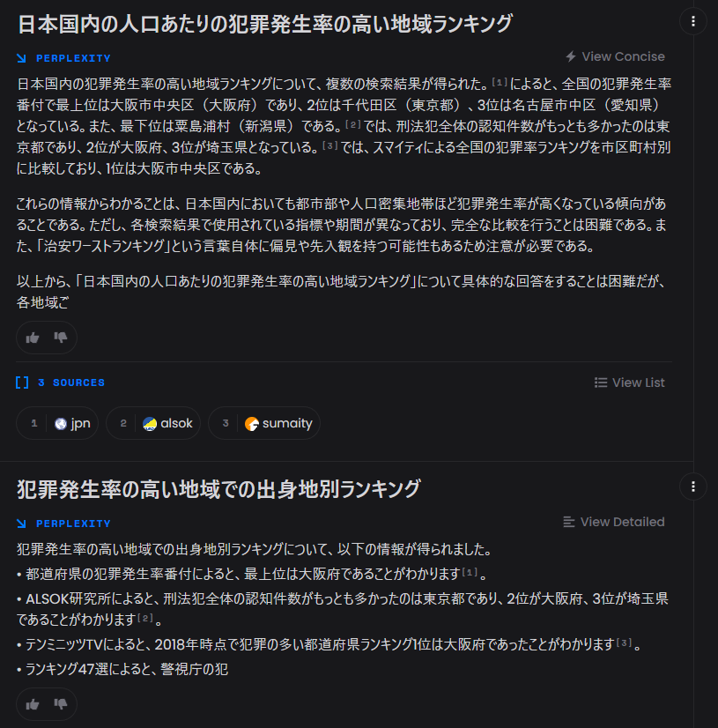Thumbs up the second Perplexity answer
Screen dimensions: 718x728
(33, 704)
